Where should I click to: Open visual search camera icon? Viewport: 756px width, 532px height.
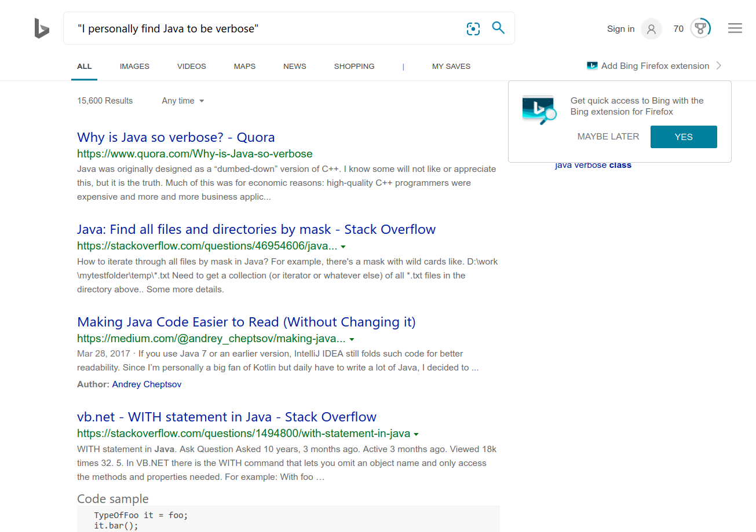pyautogui.click(x=473, y=28)
